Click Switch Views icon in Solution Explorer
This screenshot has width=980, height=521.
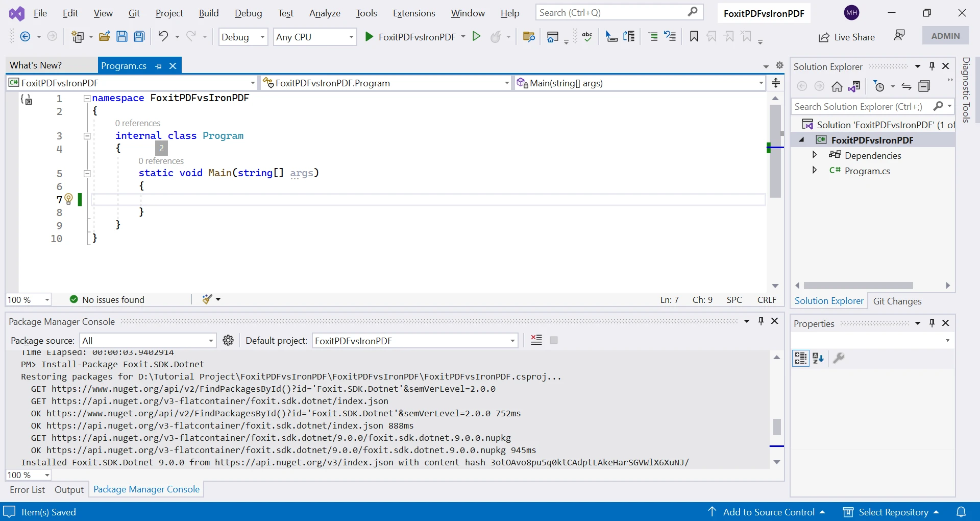click(x=854, y=86)
